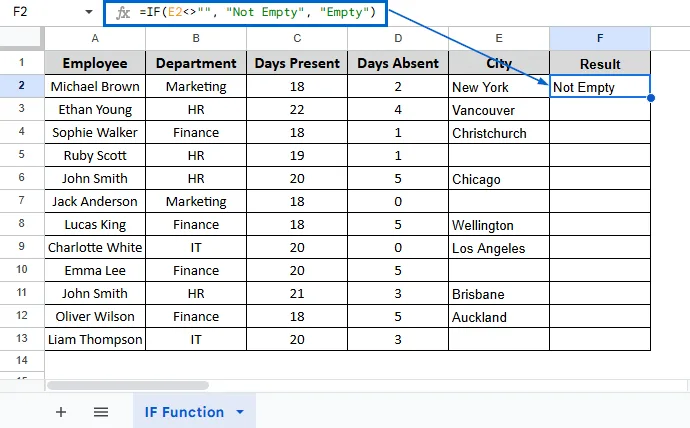Select Ruby Scott's Days Present value 19

[x=297, y=155]
